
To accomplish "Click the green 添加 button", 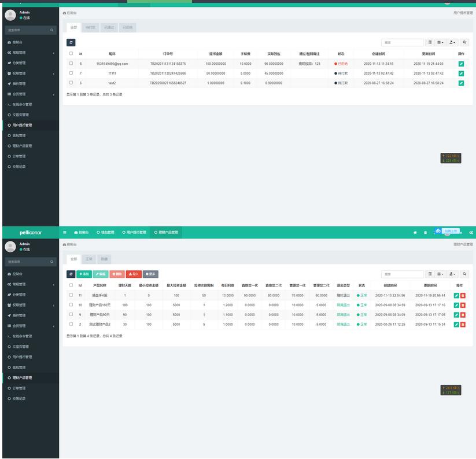I will point(84,274).
